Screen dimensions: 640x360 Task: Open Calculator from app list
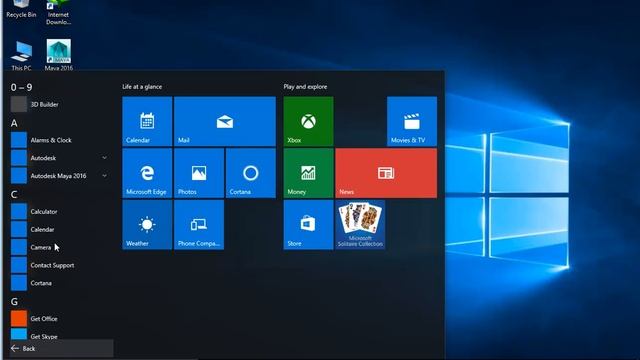coord(61,211)
